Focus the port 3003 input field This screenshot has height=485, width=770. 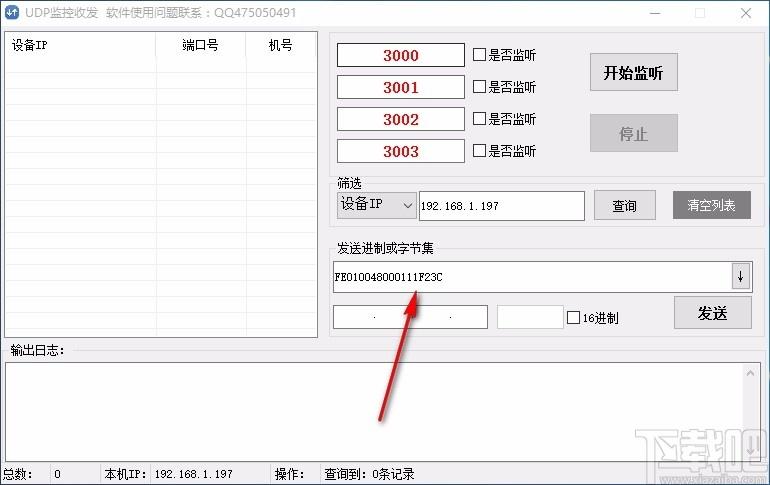[x=401, y=151]
